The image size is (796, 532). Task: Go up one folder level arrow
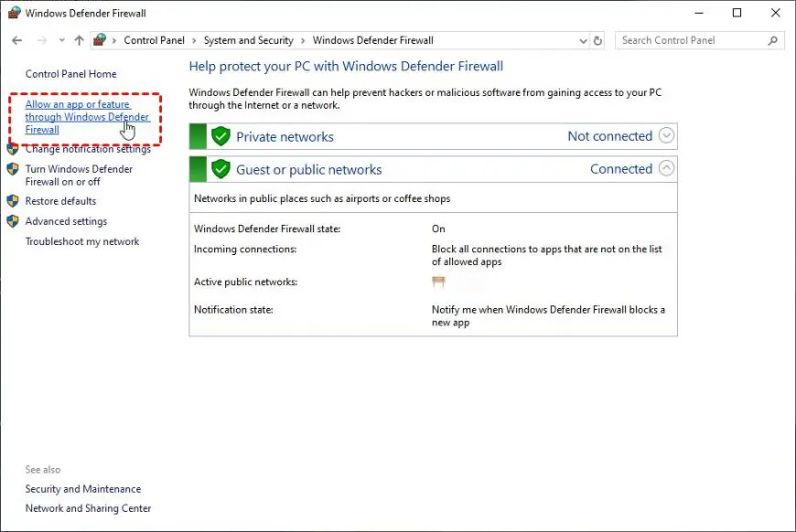click(79, 40)
